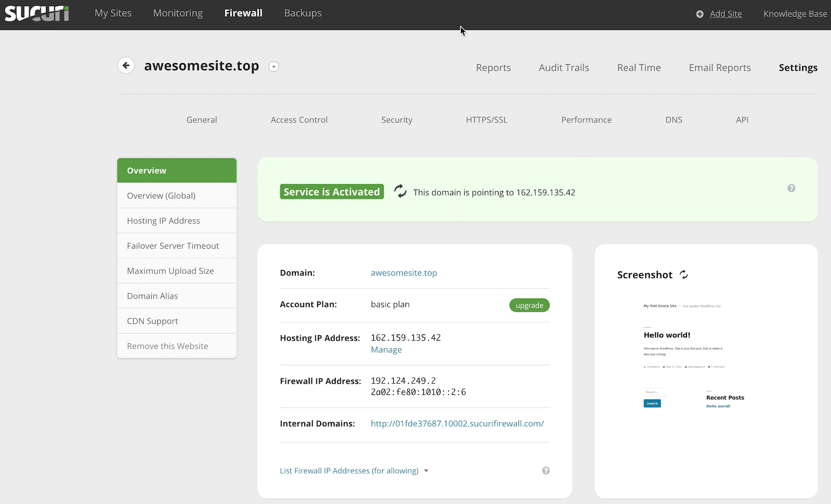Open the Firewall section in the top navigation

click(243, 13)
